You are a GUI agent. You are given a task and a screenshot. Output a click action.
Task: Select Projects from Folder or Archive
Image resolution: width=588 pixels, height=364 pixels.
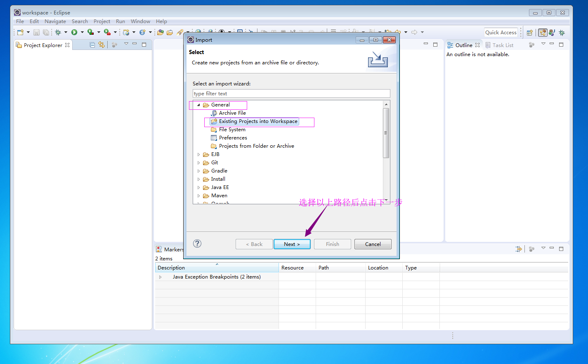[253, 146]
